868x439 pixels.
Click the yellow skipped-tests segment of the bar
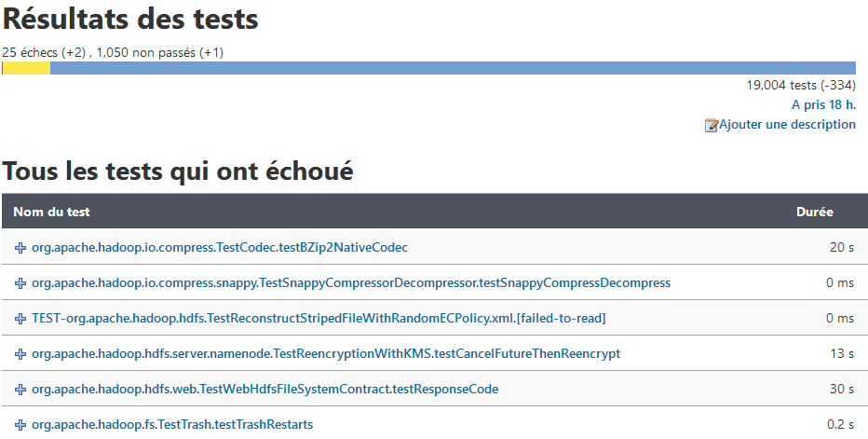click(27, 68)
